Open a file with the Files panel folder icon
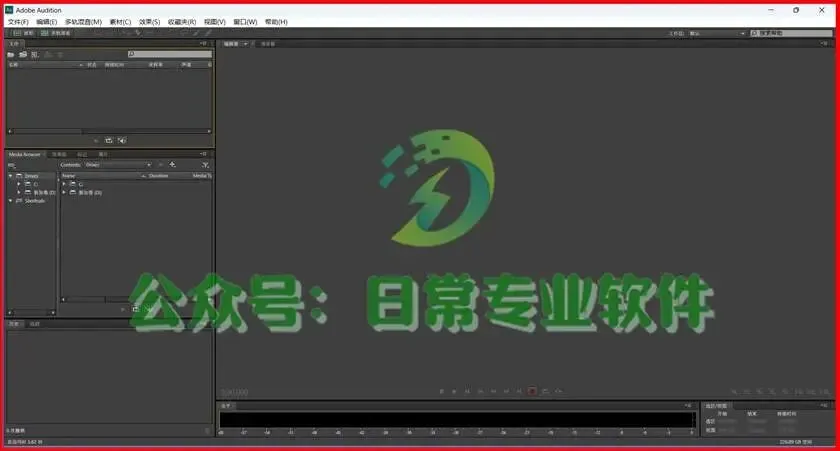The width and height of the screenshot is (840, 451). point(11,55)
